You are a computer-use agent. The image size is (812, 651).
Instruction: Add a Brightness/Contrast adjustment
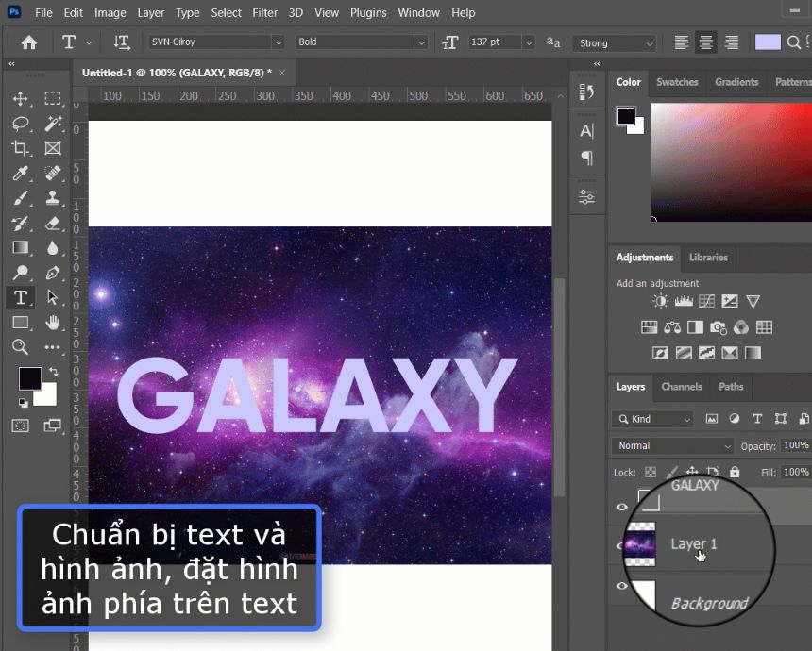tap(660, 301)
